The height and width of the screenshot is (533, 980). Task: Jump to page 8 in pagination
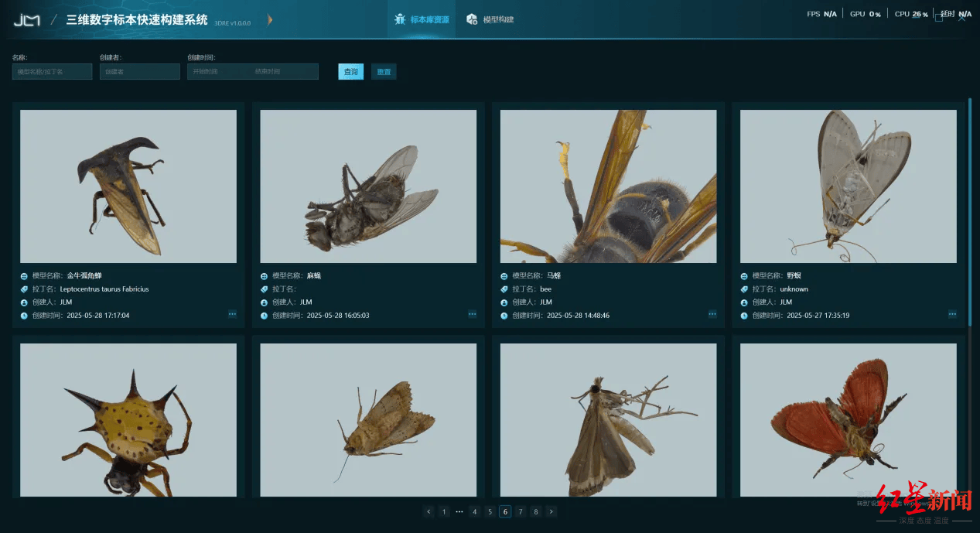535,511
